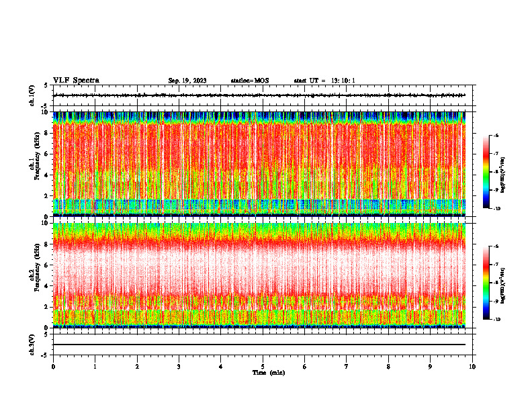
Task: Click the "-5" tick on the ch.3(V) axis
Action: [x=45, y=355]
